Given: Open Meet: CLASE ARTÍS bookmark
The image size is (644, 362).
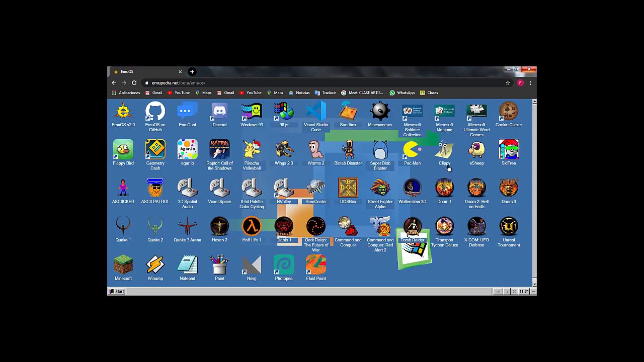Looking at the screenshot, I should point(362,93).
